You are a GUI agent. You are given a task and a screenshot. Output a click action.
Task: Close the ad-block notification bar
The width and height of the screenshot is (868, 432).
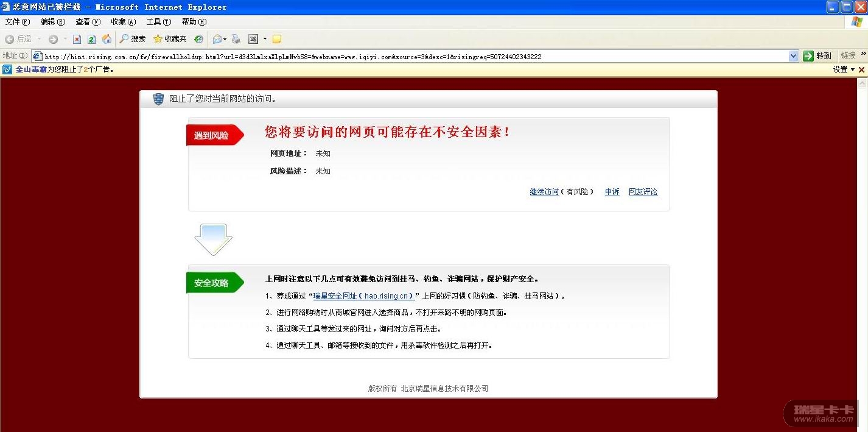(861, 69)
